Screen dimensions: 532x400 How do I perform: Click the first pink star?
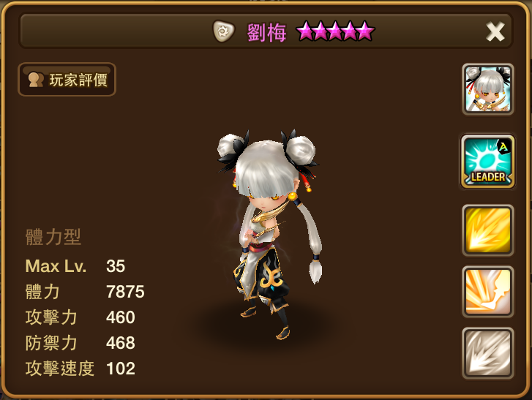(305, 31)
